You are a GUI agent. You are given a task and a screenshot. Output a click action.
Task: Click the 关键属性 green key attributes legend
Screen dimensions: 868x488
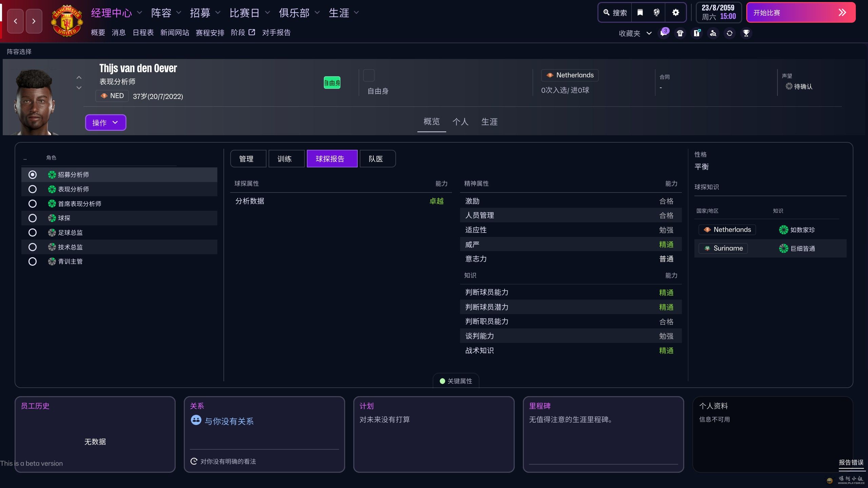456,381
